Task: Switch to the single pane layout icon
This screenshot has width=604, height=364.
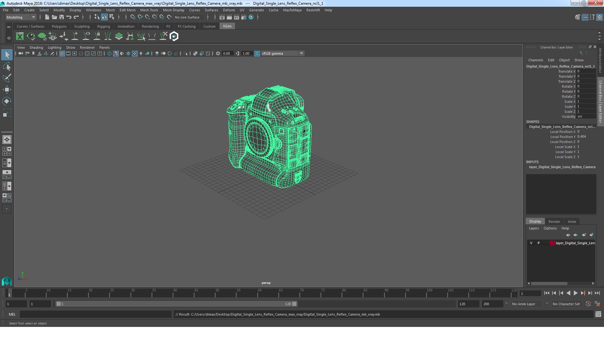Action: [7, 140]
